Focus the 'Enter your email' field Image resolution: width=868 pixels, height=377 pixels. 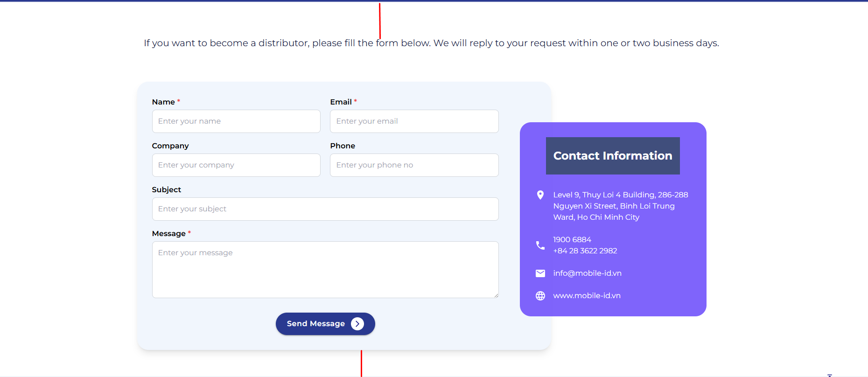click(414, 121)
